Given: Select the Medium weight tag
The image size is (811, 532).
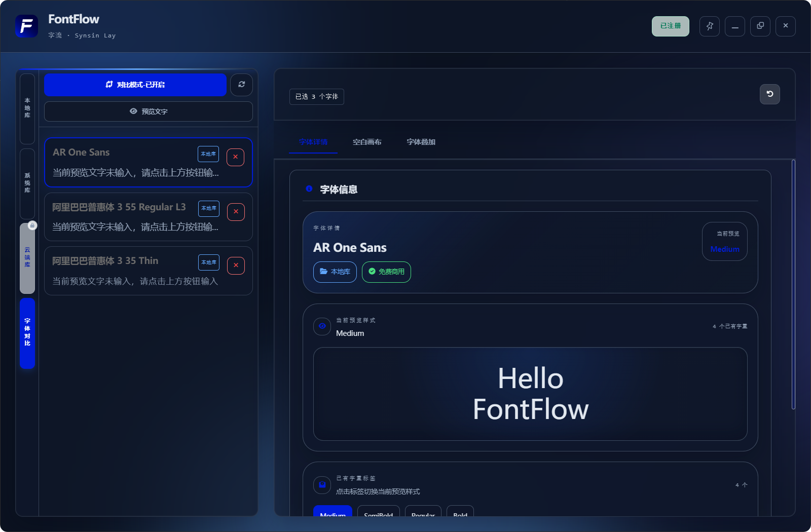Looking at the screenshot, I should 333,511.
